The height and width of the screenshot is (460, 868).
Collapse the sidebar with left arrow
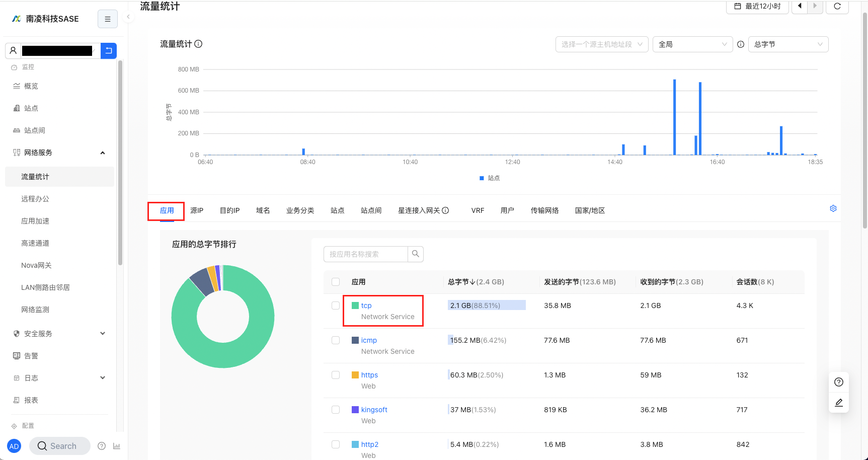128,17
